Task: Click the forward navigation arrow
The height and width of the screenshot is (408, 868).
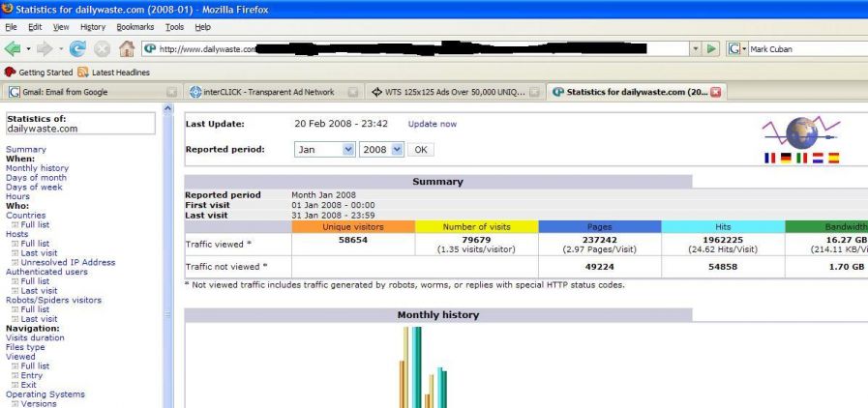Action: click(x=45, y=49)
